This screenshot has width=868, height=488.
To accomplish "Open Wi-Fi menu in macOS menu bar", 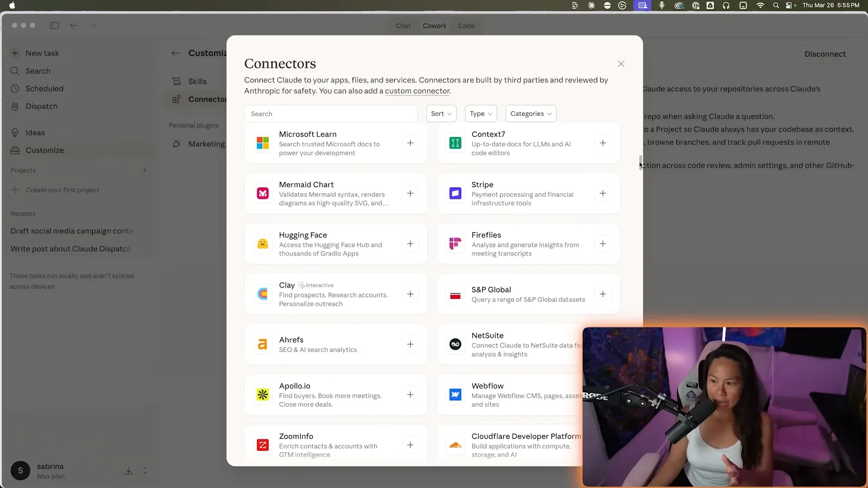I will pos(760,5).
